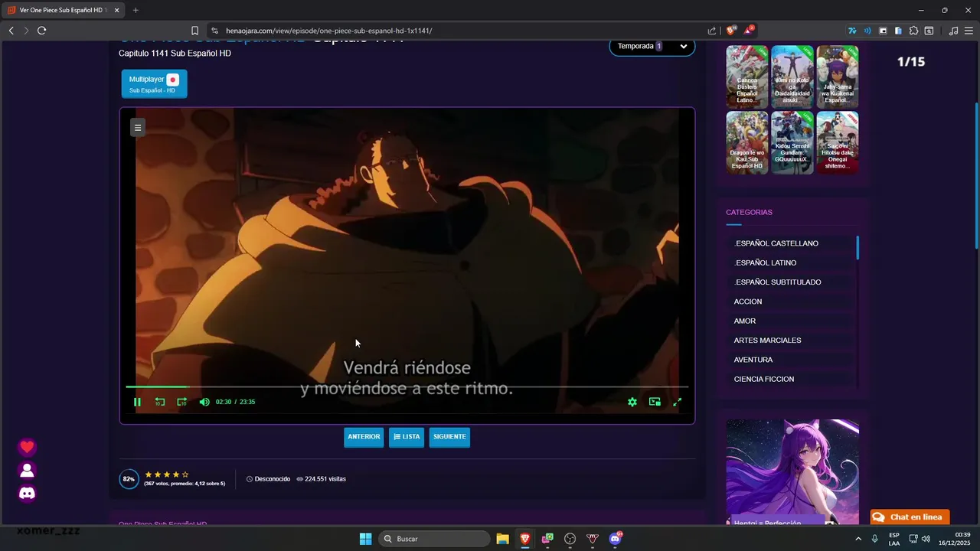Skip the video forward 10 seconds
This screenshot has height=551, width=980.
pyautogui.click(x=181, y=402)
